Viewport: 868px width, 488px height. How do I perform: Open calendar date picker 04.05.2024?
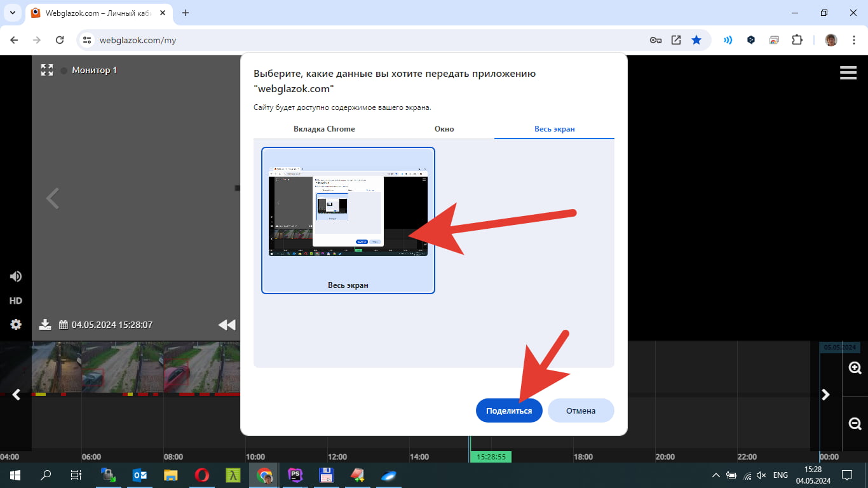(64, 325)
